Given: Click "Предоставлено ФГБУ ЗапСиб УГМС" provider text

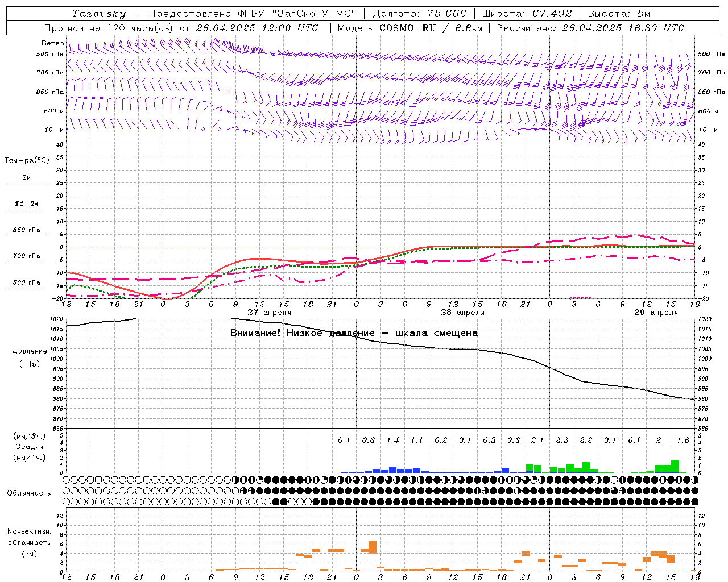Looking at the screenshot, I should point(253,14).
